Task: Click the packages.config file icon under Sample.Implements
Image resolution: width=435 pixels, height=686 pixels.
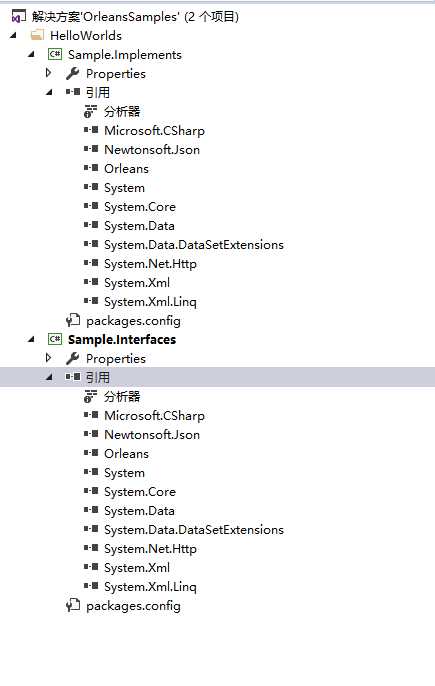Action: click(x=73, y=321)
